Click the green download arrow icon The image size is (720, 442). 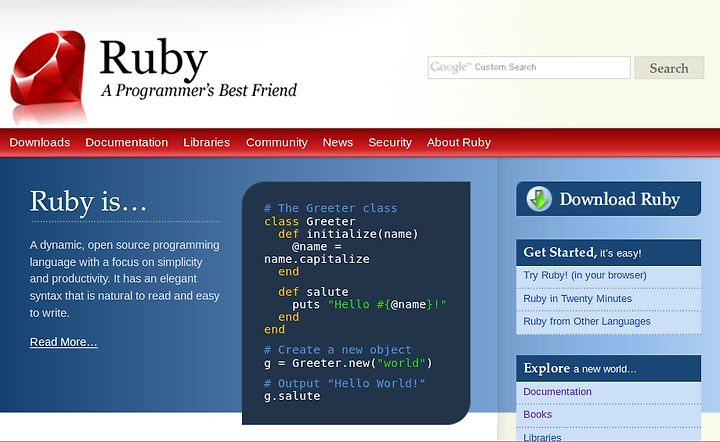[539, 199]
